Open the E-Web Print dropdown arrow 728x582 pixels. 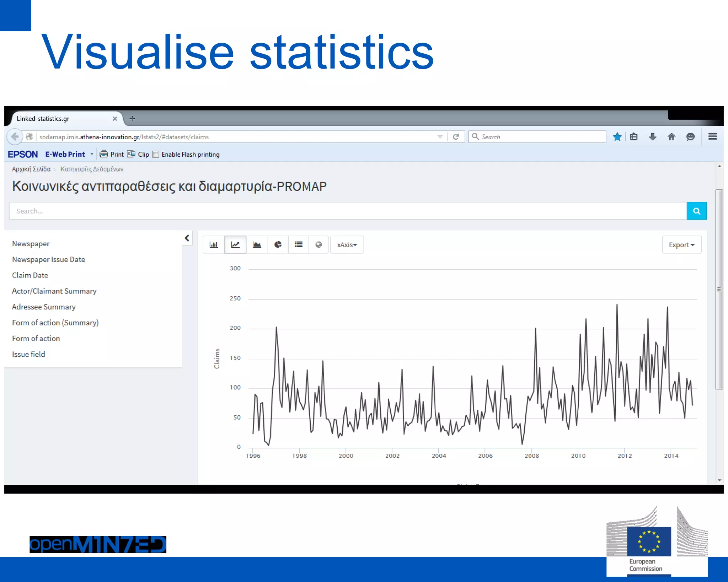coord(92,154)
